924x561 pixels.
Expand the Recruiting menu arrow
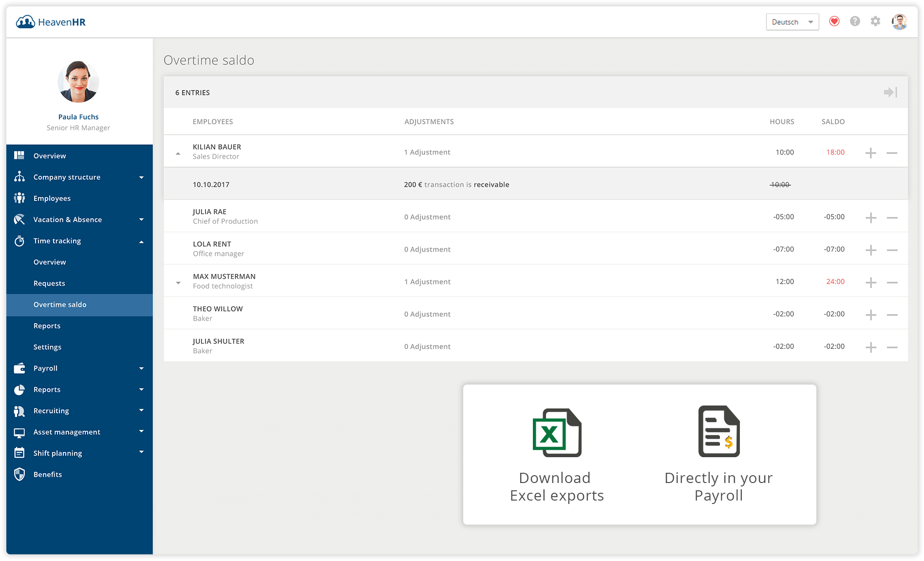click(141, 410)
